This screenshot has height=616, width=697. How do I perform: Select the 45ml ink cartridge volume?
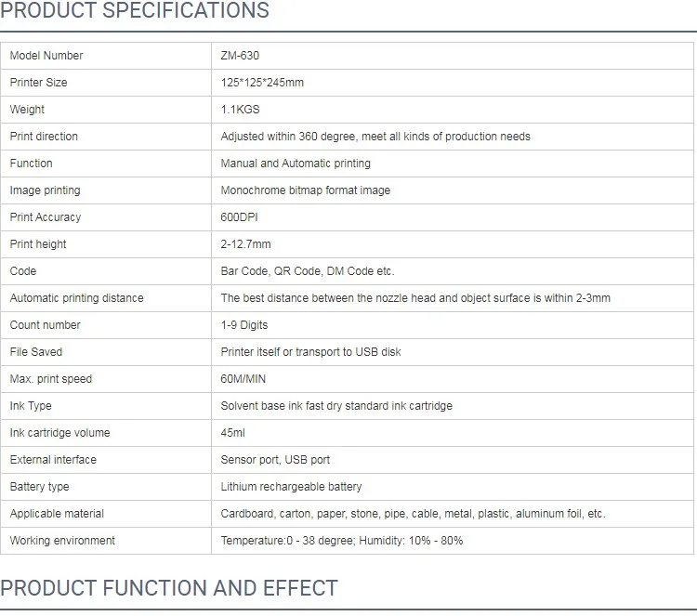[x=233, y=433]
